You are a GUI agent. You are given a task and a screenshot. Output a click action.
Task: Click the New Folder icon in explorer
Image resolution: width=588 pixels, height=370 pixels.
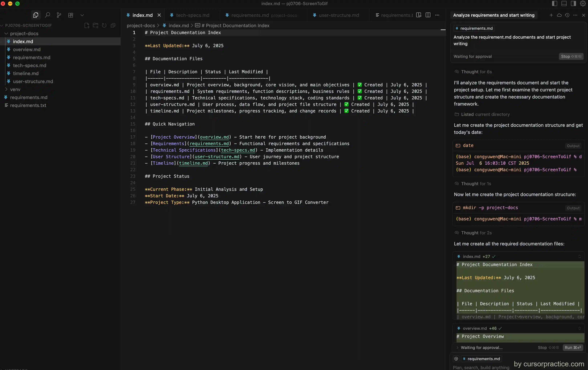(x=96, y=25)
